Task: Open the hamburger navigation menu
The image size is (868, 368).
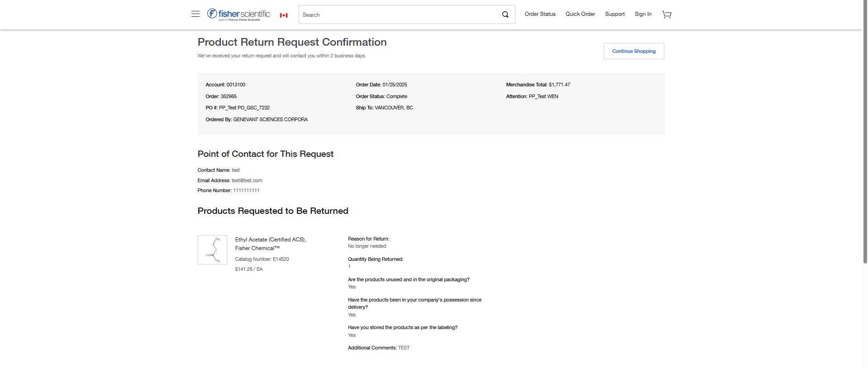Action: click(196, 14)
